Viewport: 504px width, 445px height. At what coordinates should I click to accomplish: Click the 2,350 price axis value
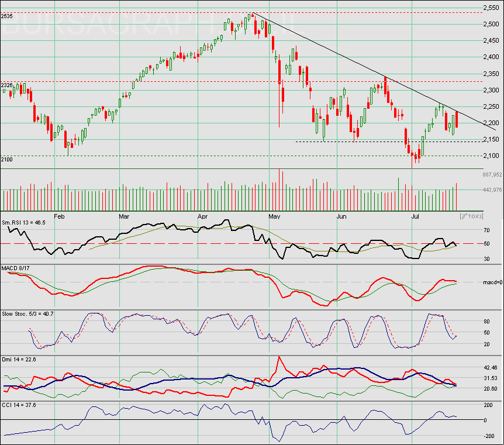491,74
